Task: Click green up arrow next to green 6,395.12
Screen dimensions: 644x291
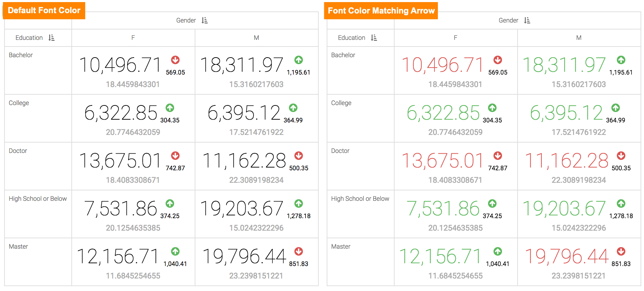Action: [x=615, y=108]
